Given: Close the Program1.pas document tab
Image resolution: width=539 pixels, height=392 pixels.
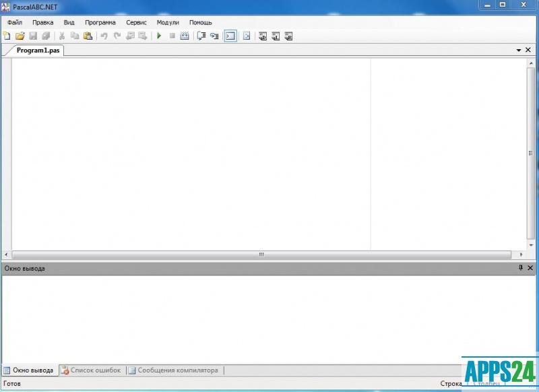Looking at the screenshot, I should (x=528, y=50).
